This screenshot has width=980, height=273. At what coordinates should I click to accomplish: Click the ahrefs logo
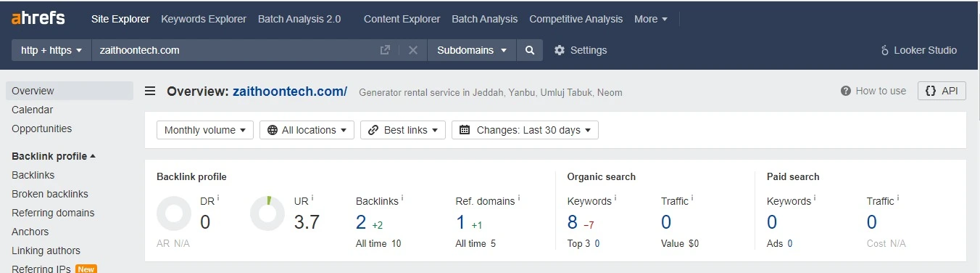[38, 18]
